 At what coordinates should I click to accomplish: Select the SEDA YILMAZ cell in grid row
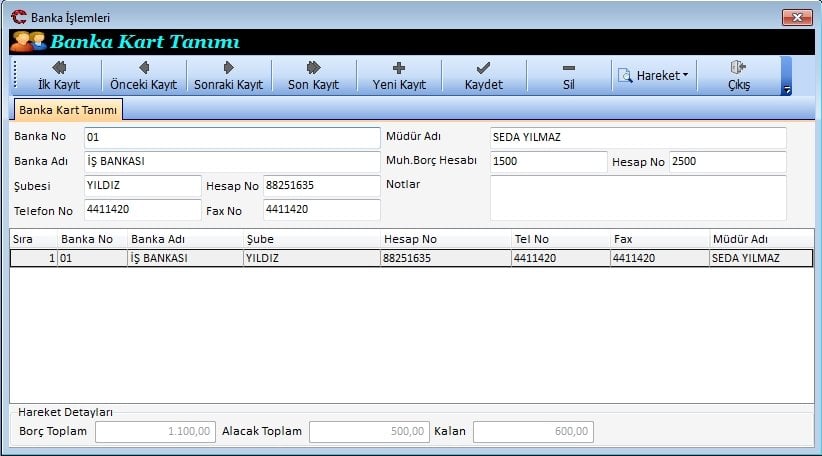[x=761, y=258]
